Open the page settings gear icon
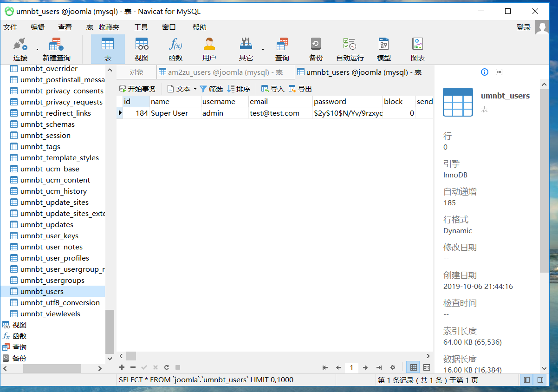Image resolution: width=558 pixels, height=392 pixels. click(x=393, y=367)
